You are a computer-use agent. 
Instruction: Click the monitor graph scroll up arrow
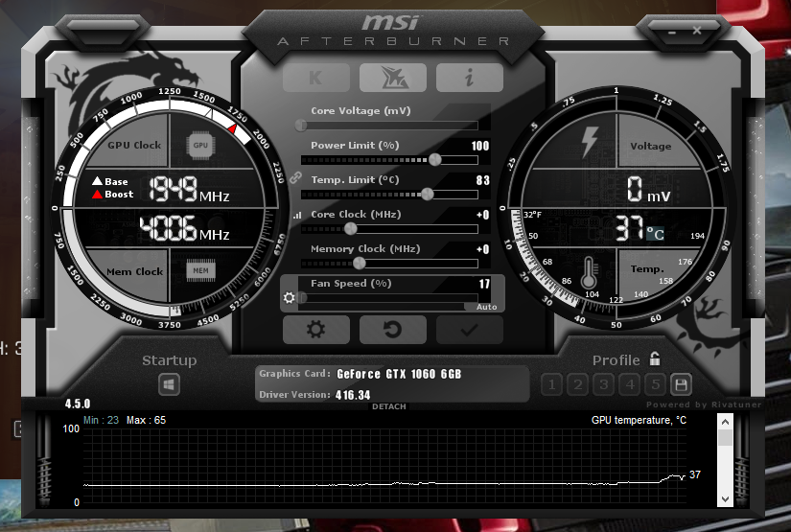[x=725, y=422]
